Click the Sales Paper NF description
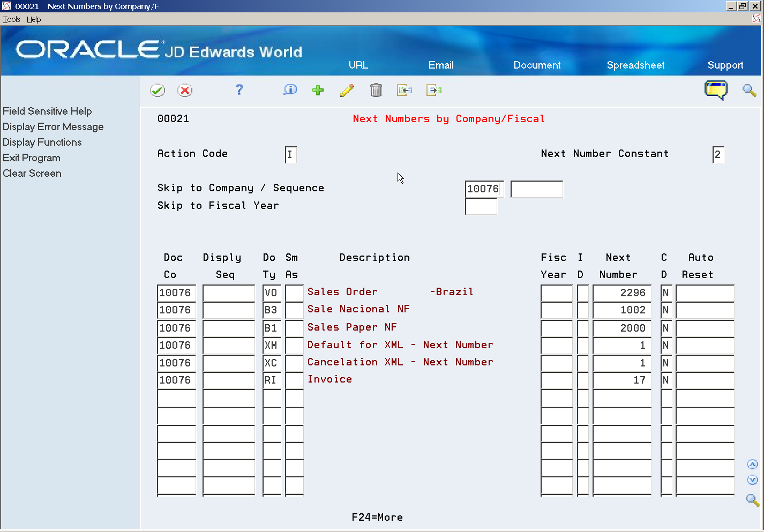This screenshot has width=764, height=532. coord(352,327)
